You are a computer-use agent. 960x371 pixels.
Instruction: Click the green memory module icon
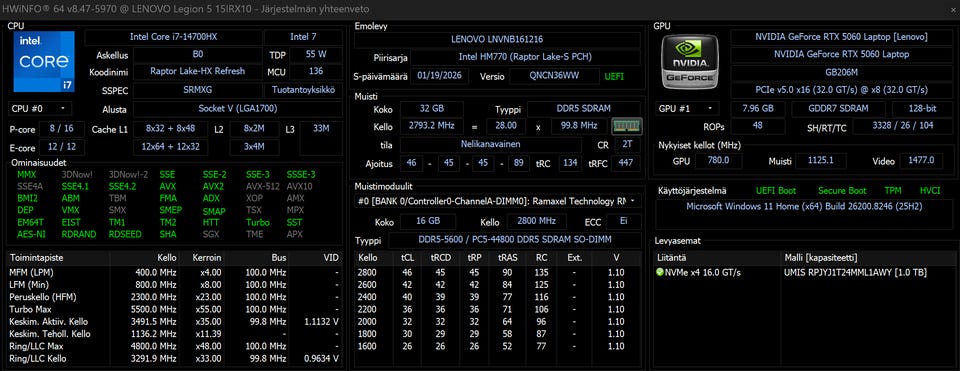(626, 127)
